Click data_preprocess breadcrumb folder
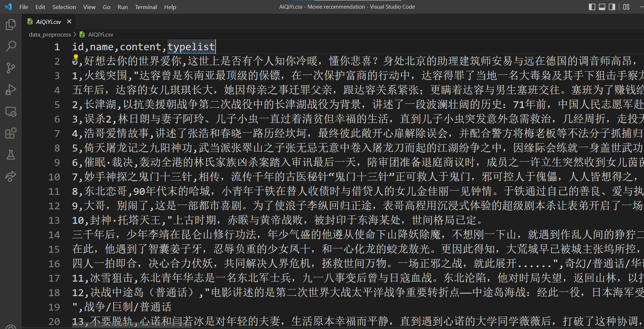The height and width of the screenshot is (329, 644). point(50,34)
